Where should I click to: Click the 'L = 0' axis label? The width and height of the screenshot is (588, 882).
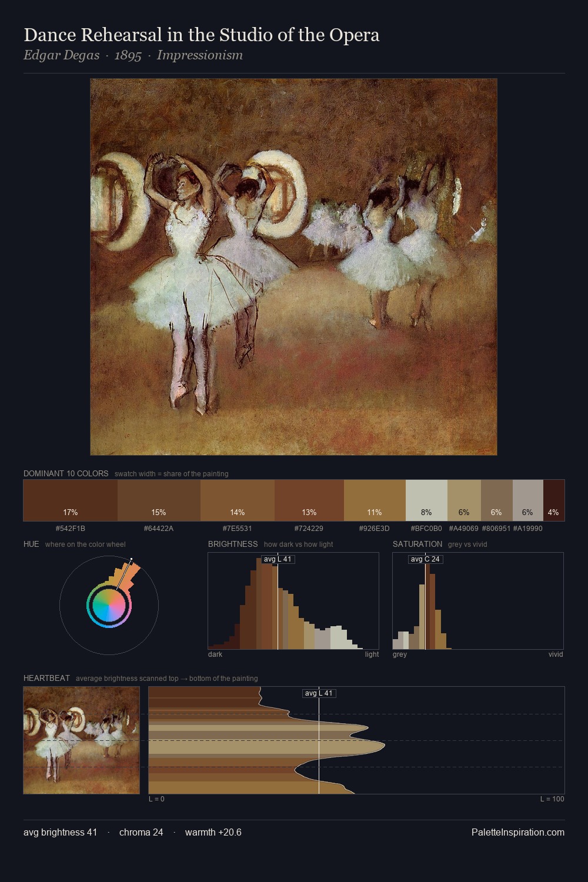(x=156, y=799)
